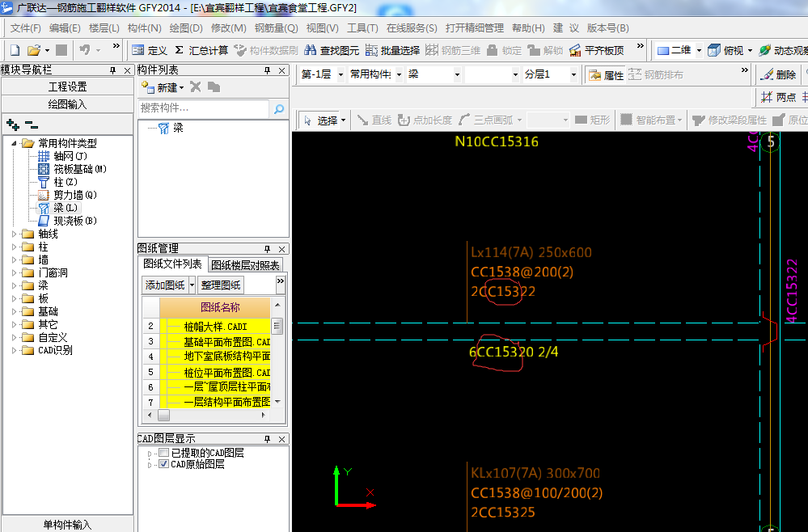Toggle 已提取的CAD图层 checkbox

pos(164,453)
